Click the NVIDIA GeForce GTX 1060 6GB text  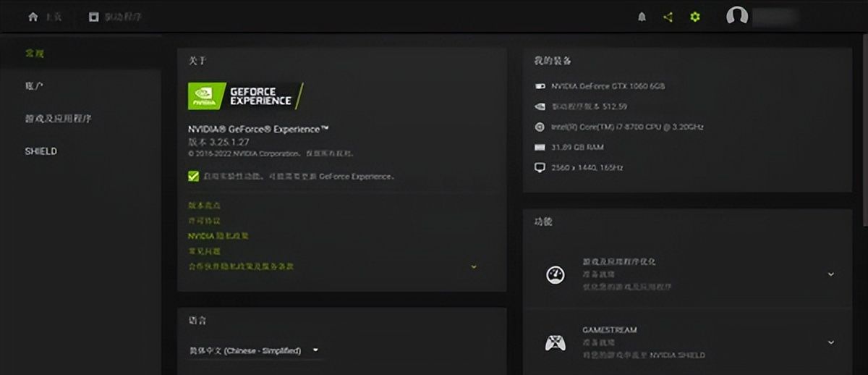coord(608,86)
